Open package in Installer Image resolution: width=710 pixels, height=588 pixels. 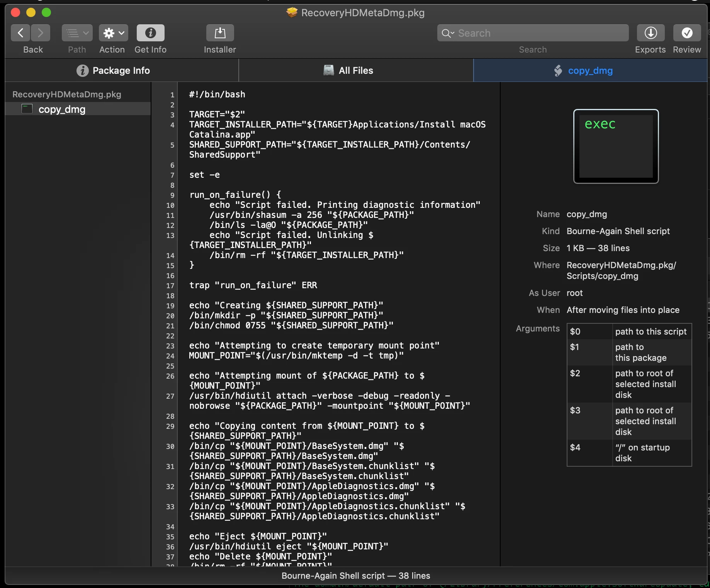[220, 33]
